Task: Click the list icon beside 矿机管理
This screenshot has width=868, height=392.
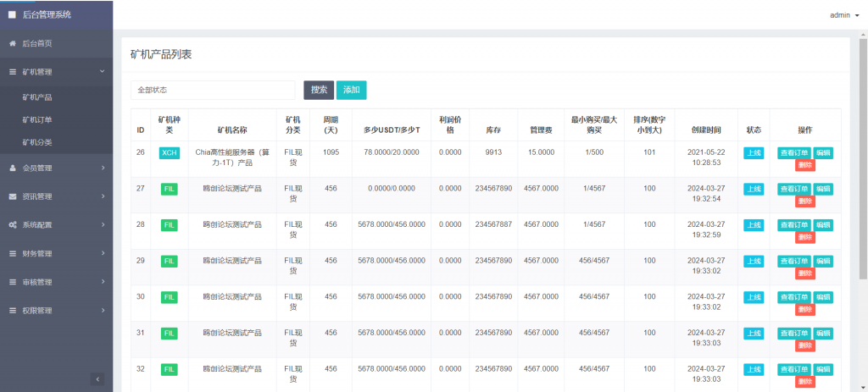Action: tap(12, 72)
